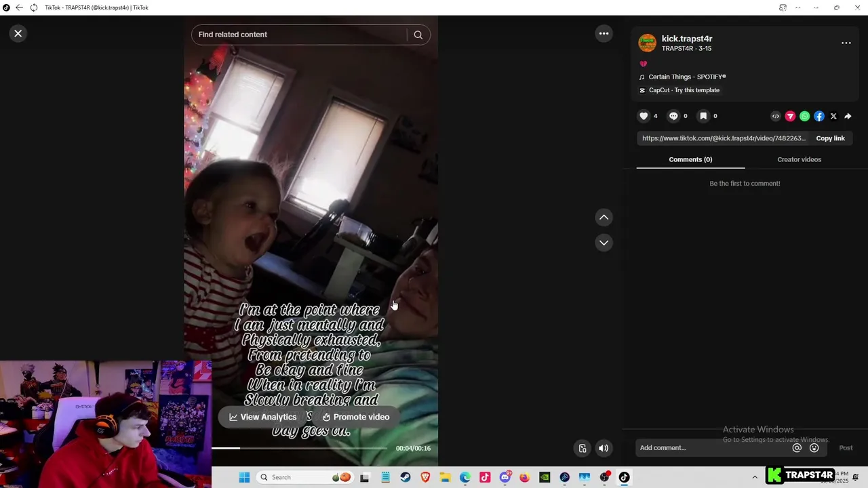Share the video to X
This screenshot has width=868, height=488.
tap(833, 116)
